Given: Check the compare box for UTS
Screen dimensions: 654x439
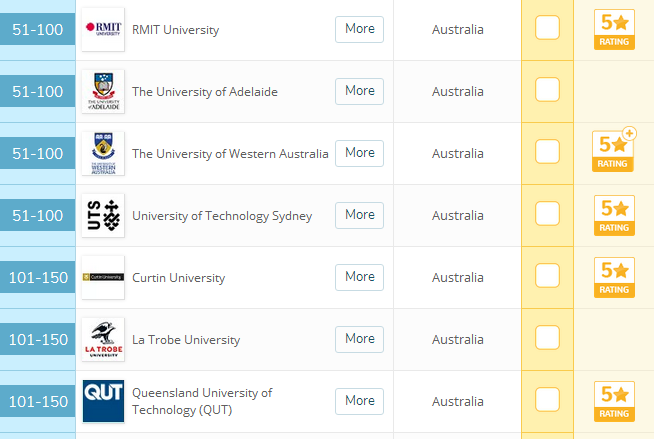Looking at the screenshot, I should [x=547, y=215].
